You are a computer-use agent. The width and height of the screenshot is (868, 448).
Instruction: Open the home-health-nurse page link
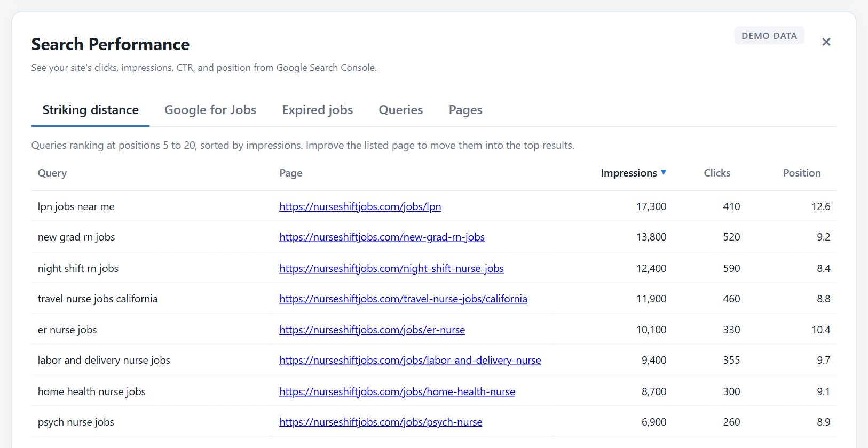click(x=397, y=391)
